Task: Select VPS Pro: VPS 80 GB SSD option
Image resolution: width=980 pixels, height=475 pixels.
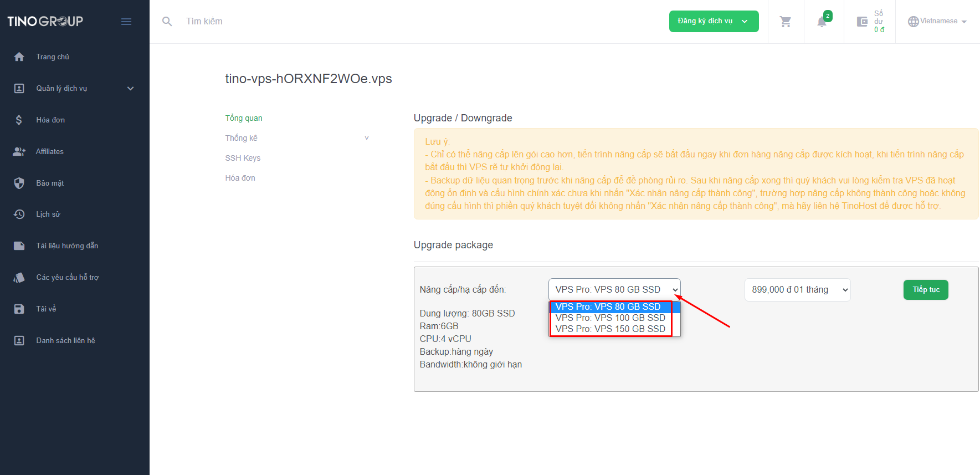Action: (x=614, y=307)
